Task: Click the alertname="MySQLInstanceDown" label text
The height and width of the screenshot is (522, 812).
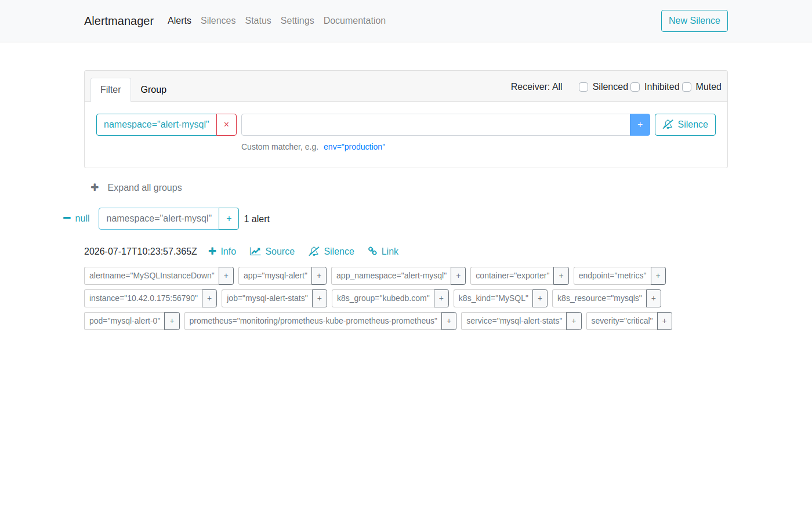Action: click(152, 275)
